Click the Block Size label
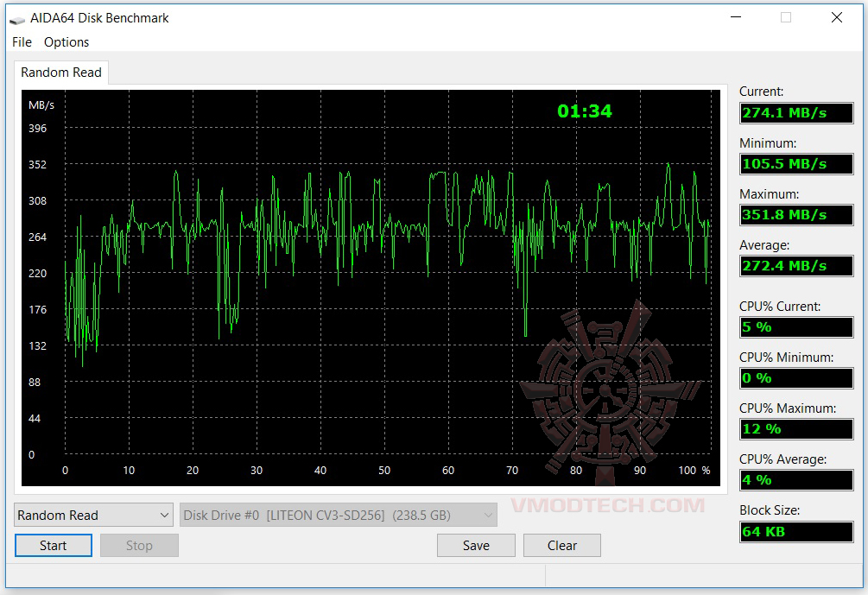The image size is (868, 595). pyautogui.click(x=770, y=510)
